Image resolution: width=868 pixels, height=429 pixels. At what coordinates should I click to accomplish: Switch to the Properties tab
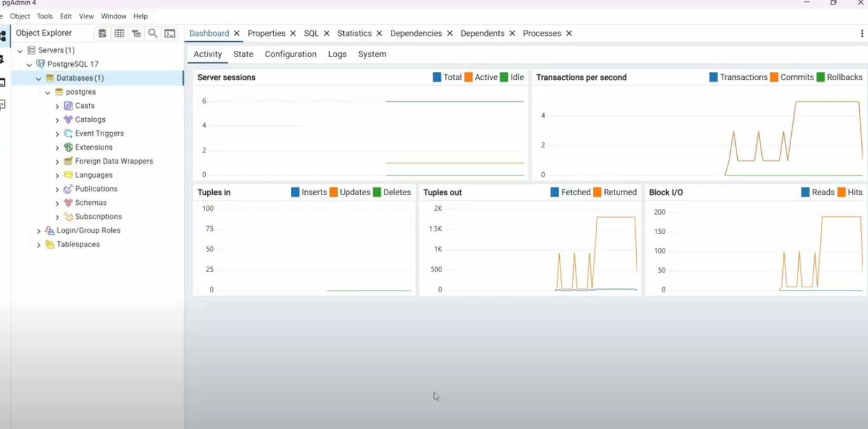[x=266, y=34]
